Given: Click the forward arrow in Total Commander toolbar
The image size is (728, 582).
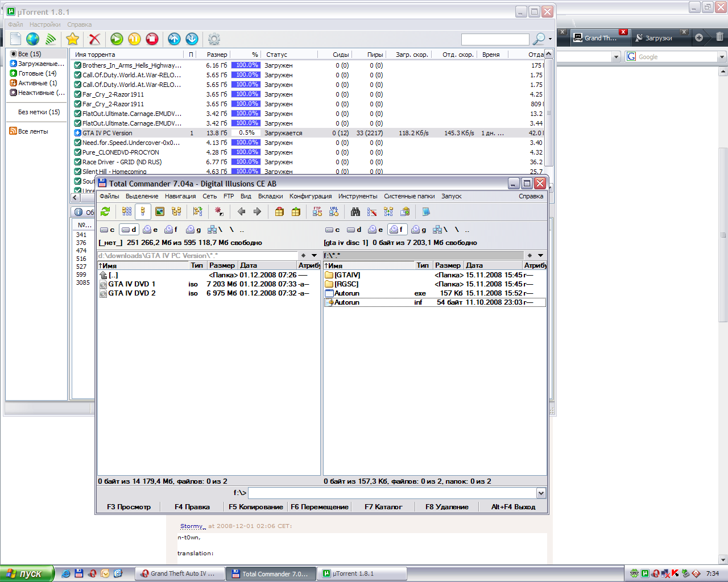Looking at the screenshot, I should [257, 211].
